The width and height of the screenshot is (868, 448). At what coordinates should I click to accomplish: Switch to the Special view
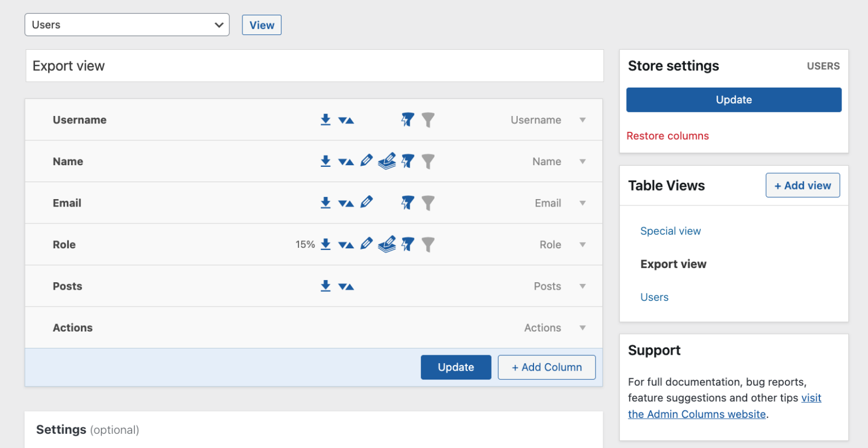pyautogui.click(x=670, y=231)
